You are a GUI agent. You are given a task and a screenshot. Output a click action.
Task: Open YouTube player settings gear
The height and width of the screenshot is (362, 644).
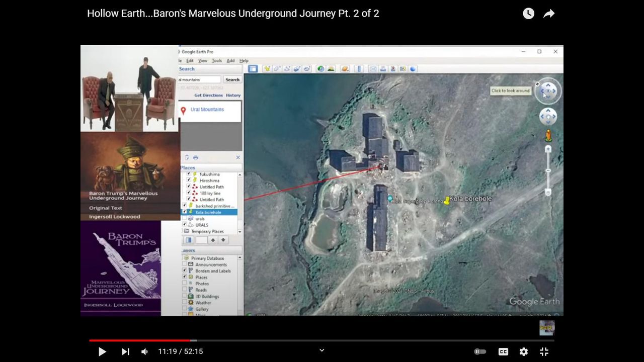pos(524,352)
